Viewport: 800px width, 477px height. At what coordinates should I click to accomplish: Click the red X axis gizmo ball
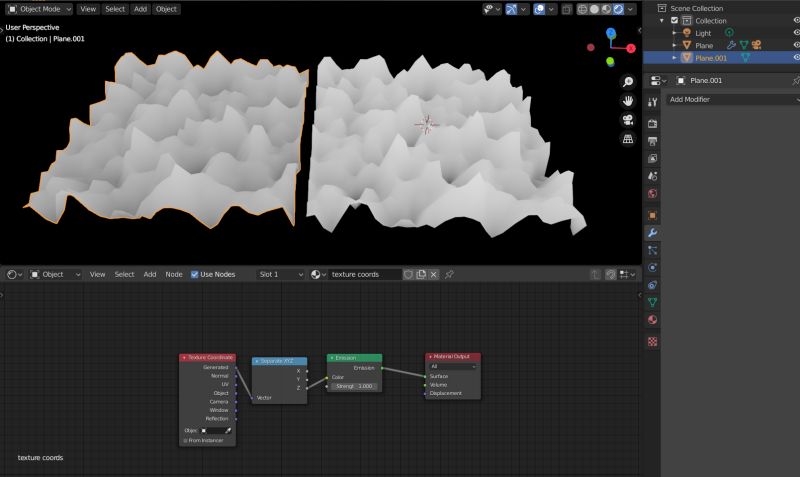point(631,48)
